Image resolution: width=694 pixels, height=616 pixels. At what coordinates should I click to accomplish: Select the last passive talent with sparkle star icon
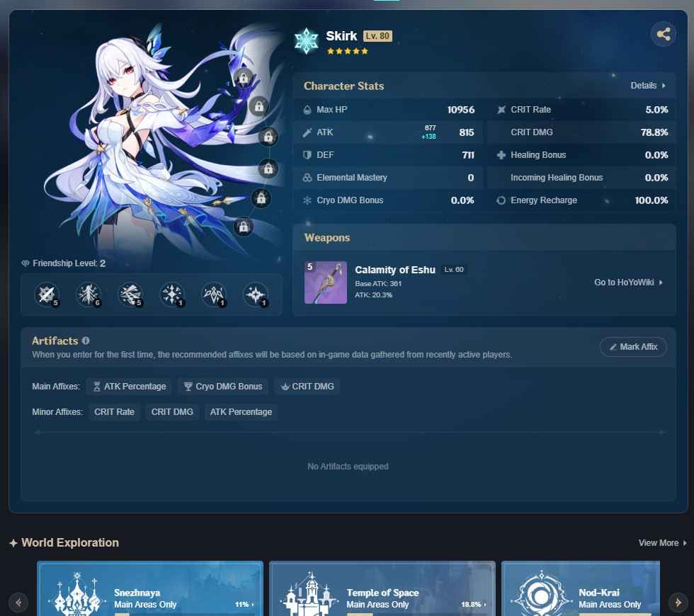pyautogui.click(x=256, y=295)
